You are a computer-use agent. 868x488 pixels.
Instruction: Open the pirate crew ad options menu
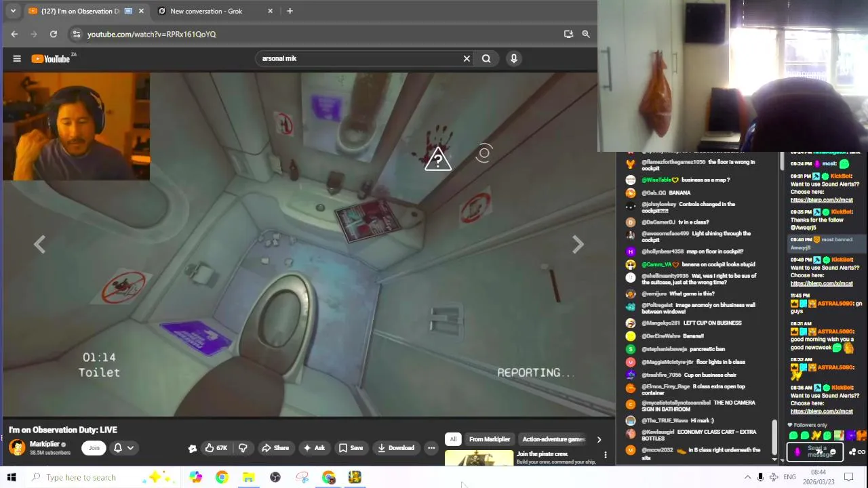(606, 455)
